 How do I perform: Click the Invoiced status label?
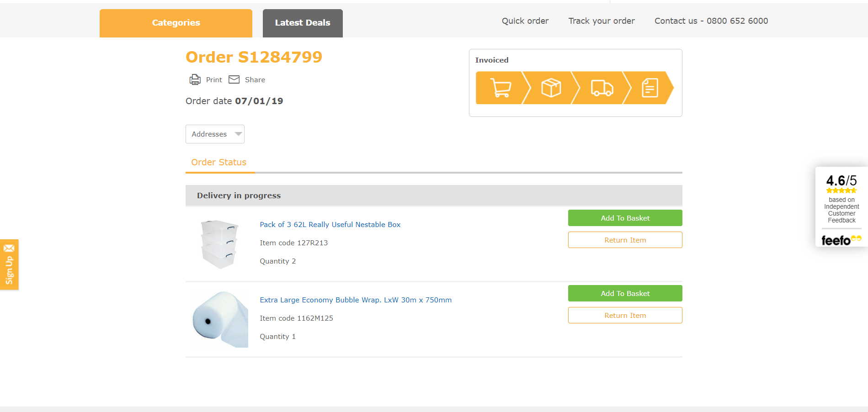491,60
